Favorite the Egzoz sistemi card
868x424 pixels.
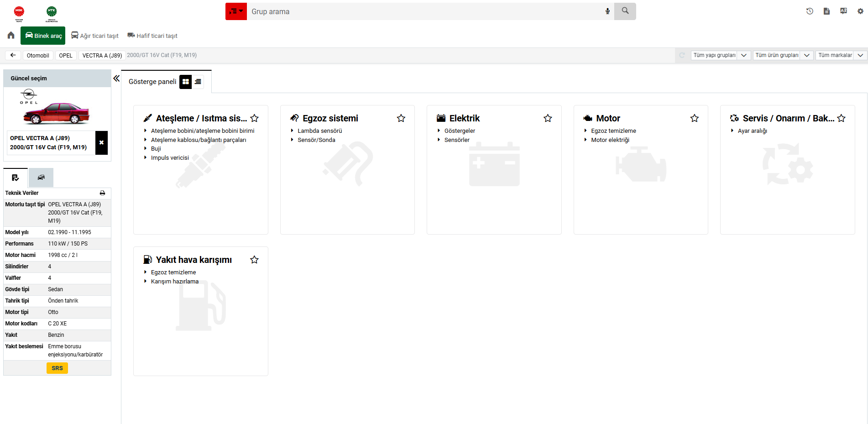click(x=401, y=118)
